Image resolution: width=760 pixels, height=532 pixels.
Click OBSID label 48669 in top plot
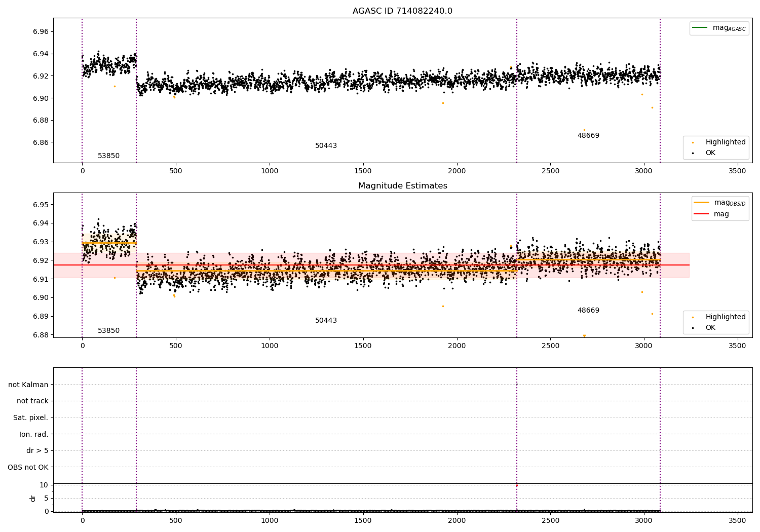tap(588, 135)
